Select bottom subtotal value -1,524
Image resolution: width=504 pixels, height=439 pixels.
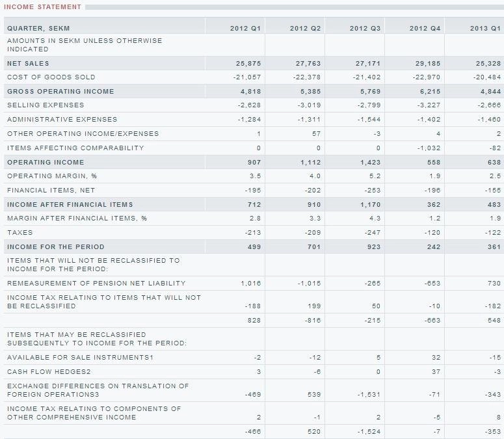click(369, 431)
